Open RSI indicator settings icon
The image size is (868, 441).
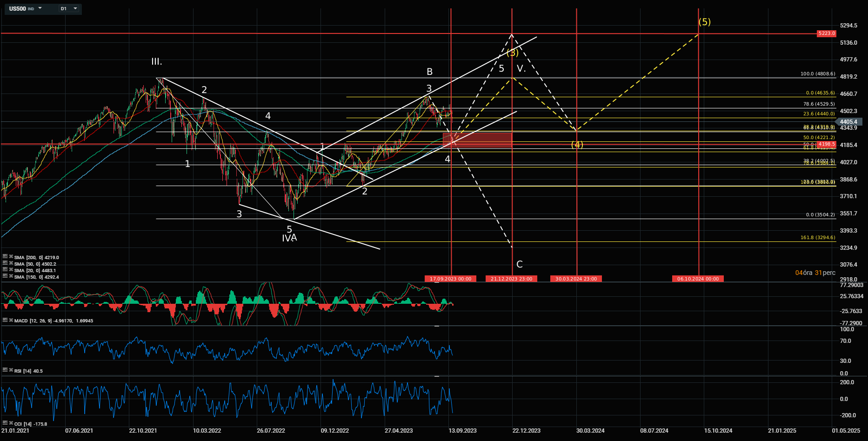pos(5,370)
